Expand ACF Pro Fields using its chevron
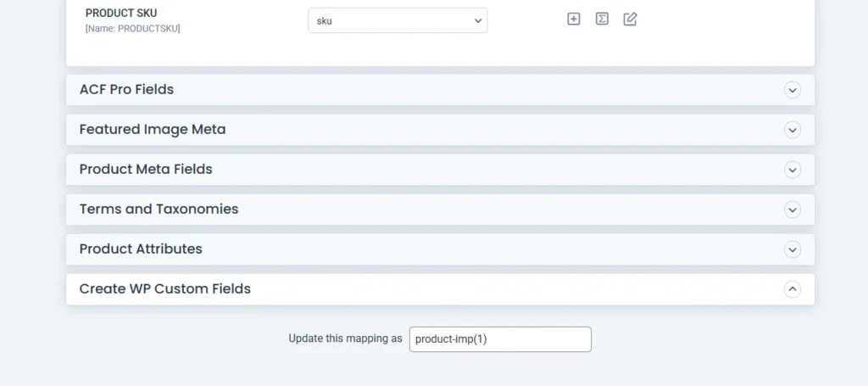Image resolution: width=868 pixels, height=386 pixels. tap(793, 90)
